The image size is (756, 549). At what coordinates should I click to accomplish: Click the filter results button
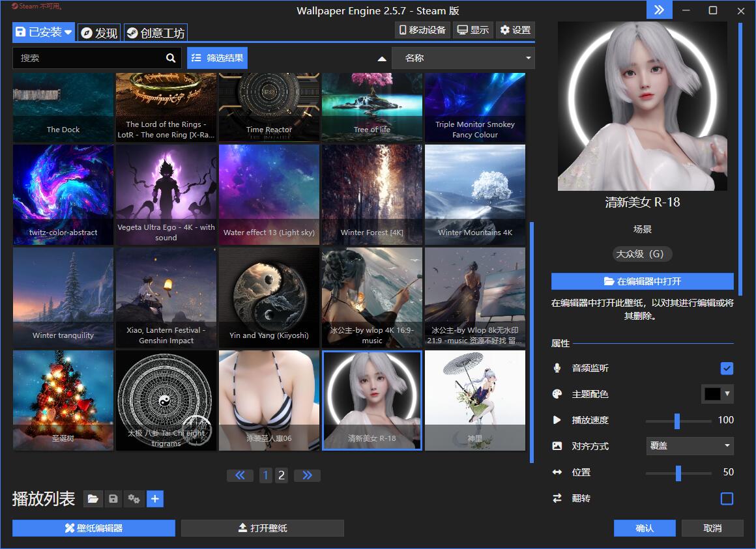click(x=217, y=58)
